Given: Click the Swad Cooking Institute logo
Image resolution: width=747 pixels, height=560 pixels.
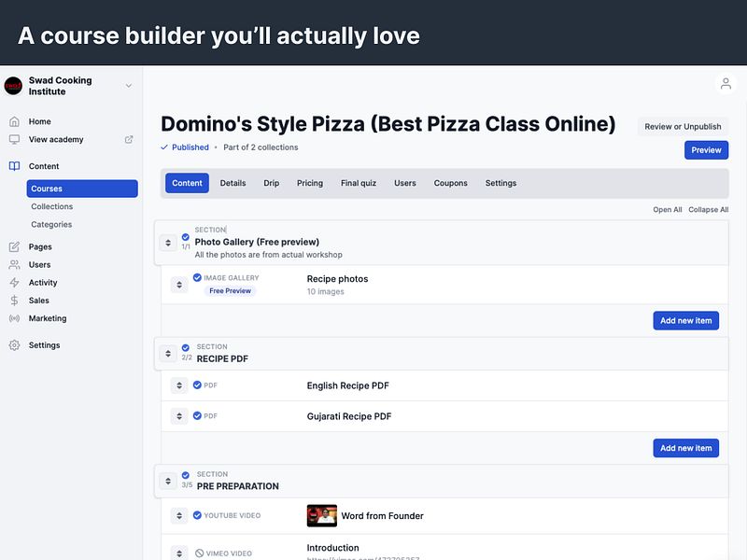Looking at the screenshot, I should click(x=13, y=86).
